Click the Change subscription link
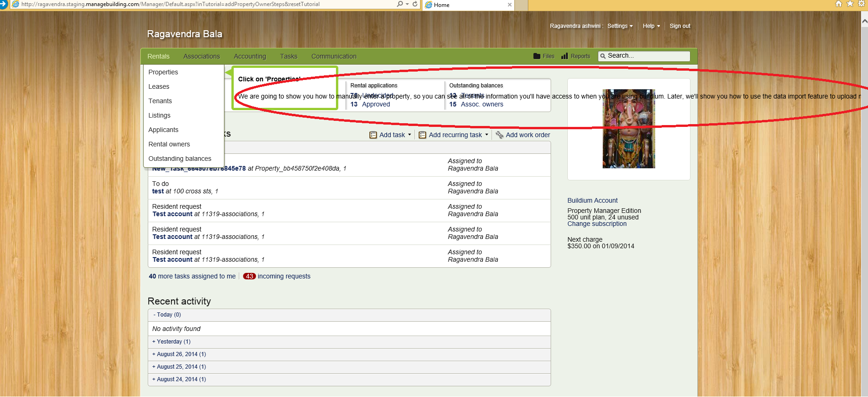 [x=597, y=224]
